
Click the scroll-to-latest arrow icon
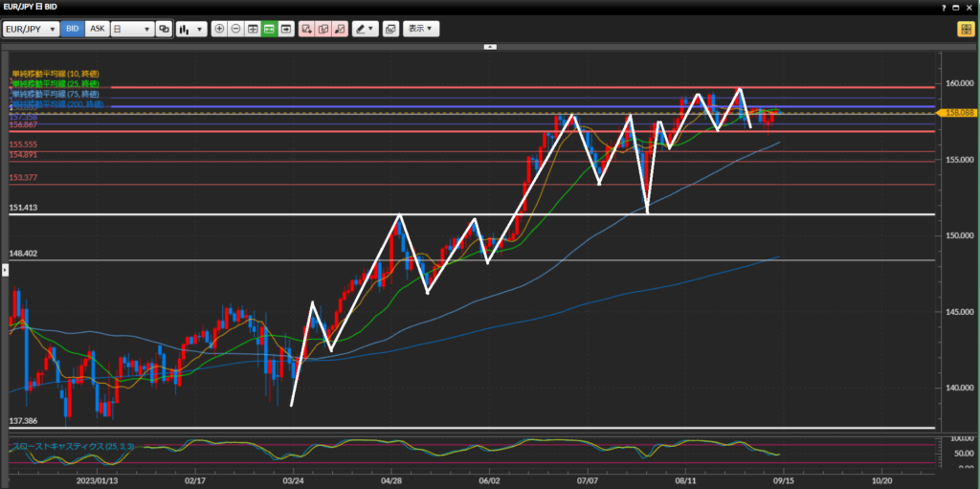(285, 29)
